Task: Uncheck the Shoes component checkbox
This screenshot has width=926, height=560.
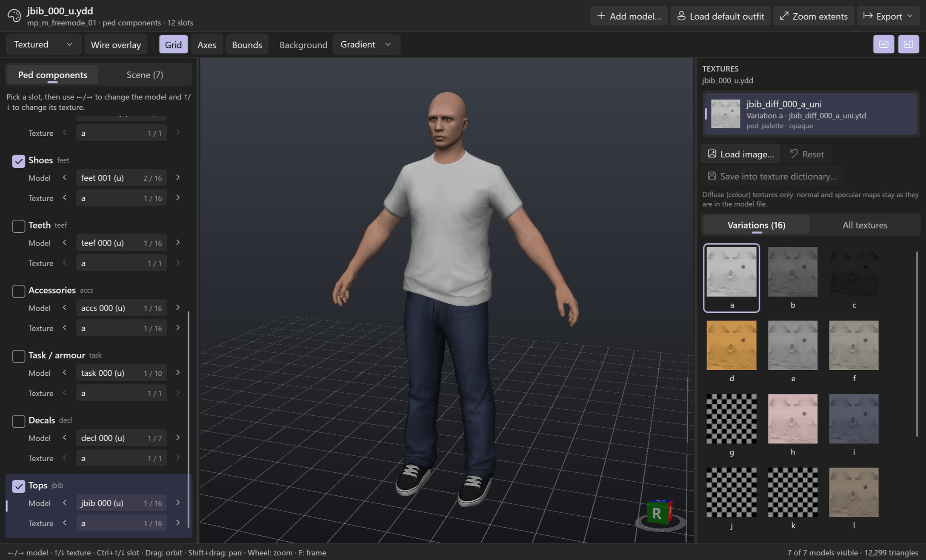Action: pos(18,161)
